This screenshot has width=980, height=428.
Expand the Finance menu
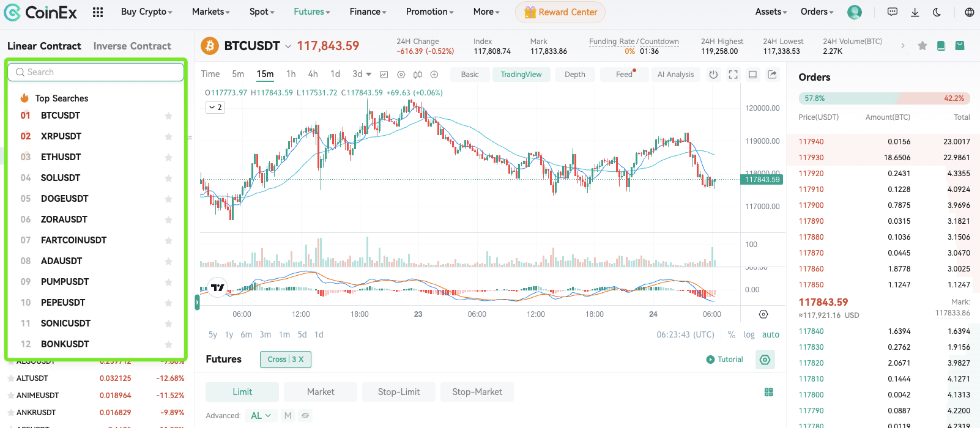point(368,12)
